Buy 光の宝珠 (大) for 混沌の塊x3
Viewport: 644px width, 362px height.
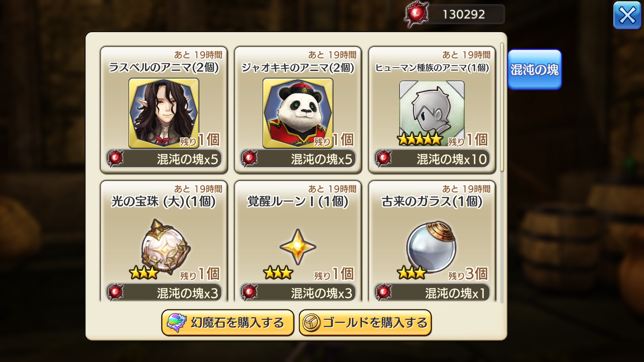164,293
